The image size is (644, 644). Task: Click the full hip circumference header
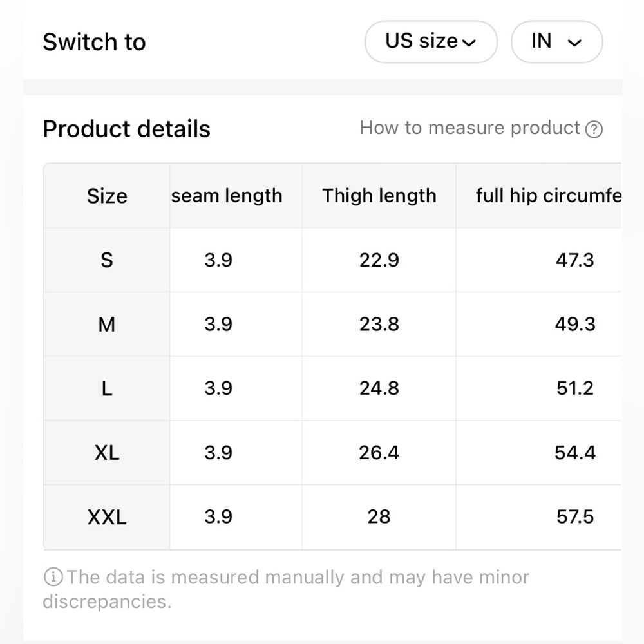pyautogui.click(x=549, y=196)
